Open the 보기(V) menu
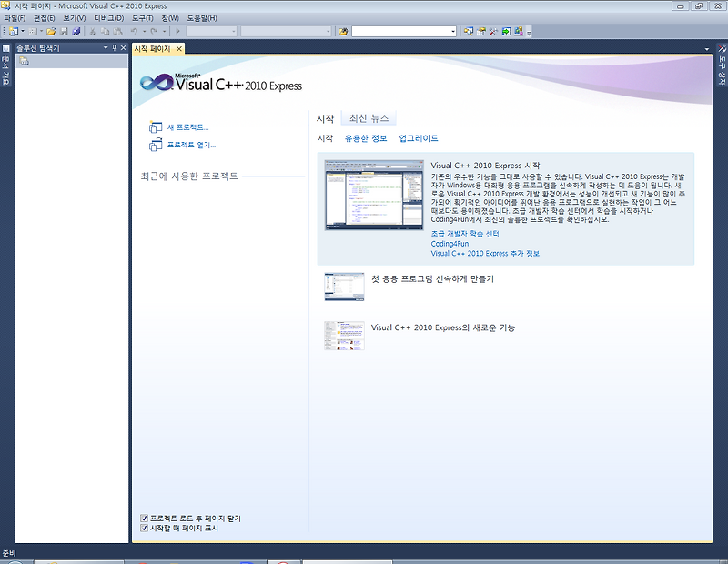Screen dimensions: 728x564 click(x=75, y=18)
